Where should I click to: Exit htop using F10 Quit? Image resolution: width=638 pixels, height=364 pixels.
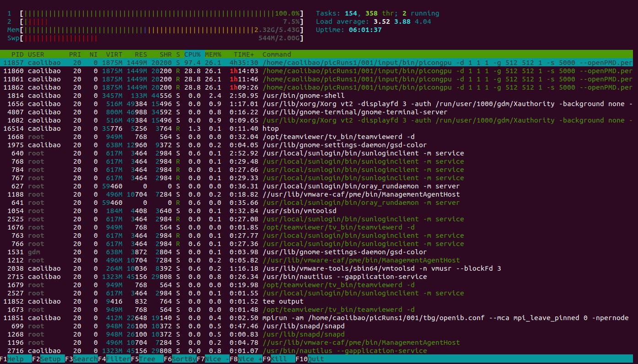tap(310, 359)
